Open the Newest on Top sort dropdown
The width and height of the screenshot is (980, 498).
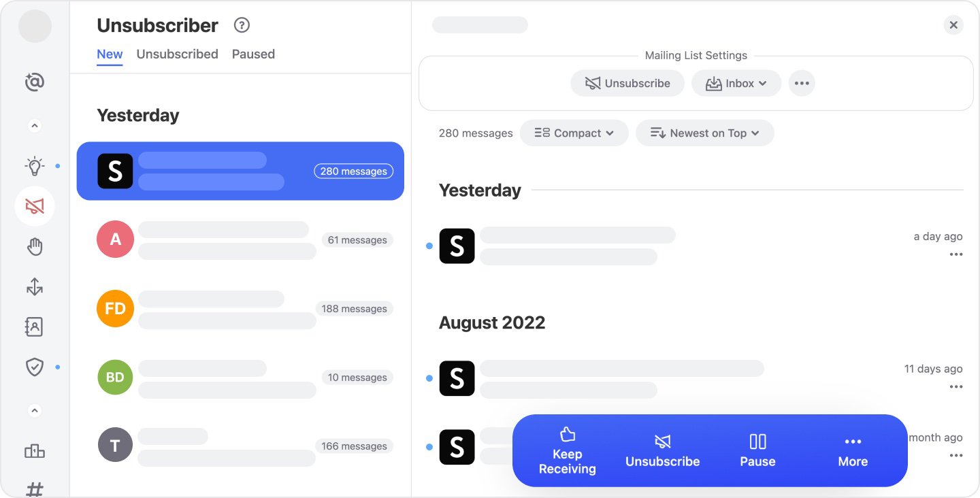[x=704, y=133]
